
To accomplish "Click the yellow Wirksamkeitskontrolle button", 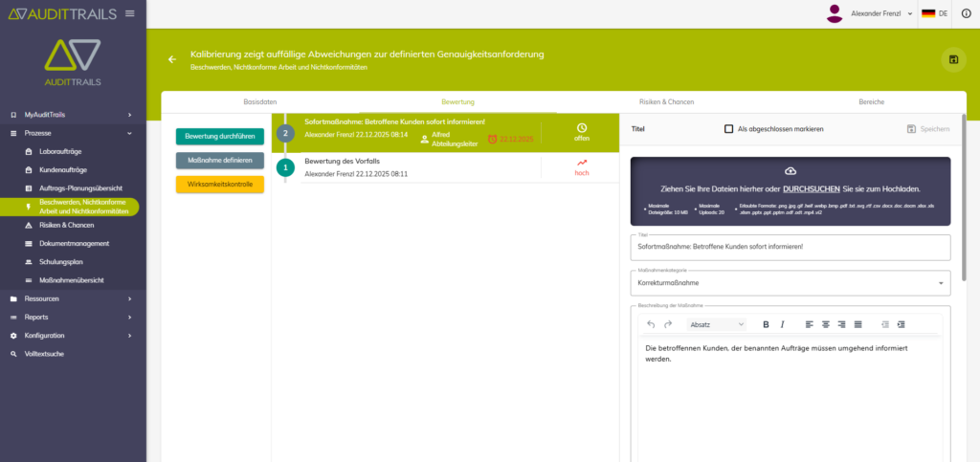I will [219, 184].
